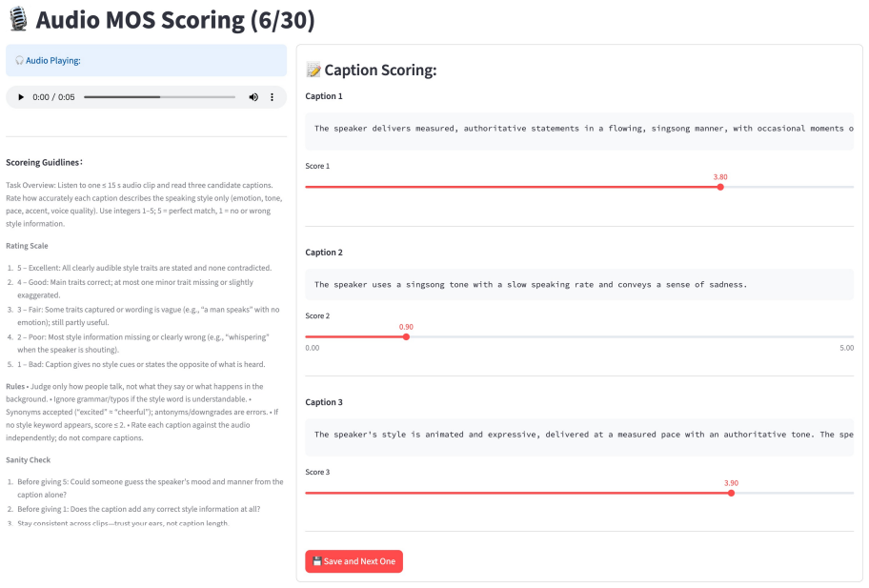The height and width of the screenshot is (588, 869).
Task: Play the audio clip
Action: coord(21,97)
